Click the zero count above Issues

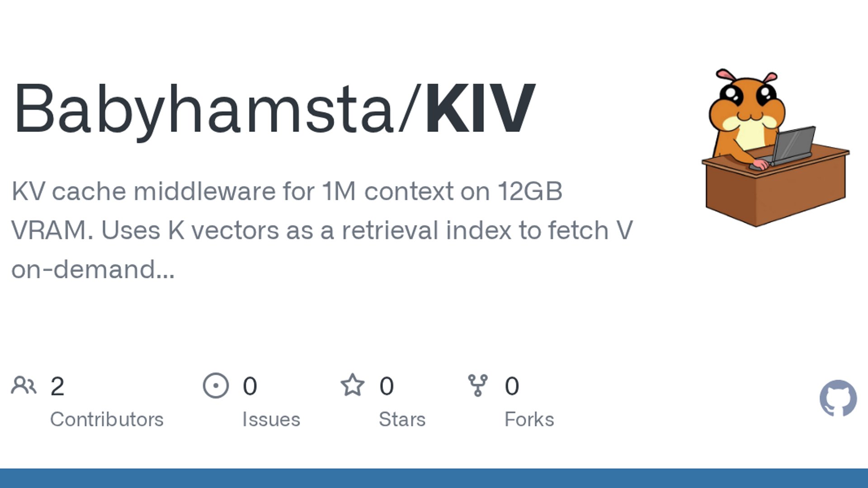pos(250,386)
